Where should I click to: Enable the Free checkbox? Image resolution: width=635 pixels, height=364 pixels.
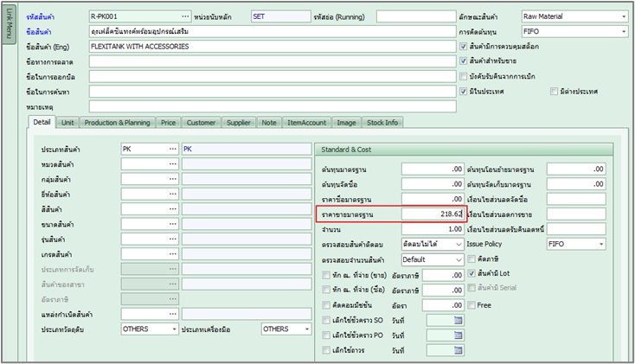pos(471,304)
